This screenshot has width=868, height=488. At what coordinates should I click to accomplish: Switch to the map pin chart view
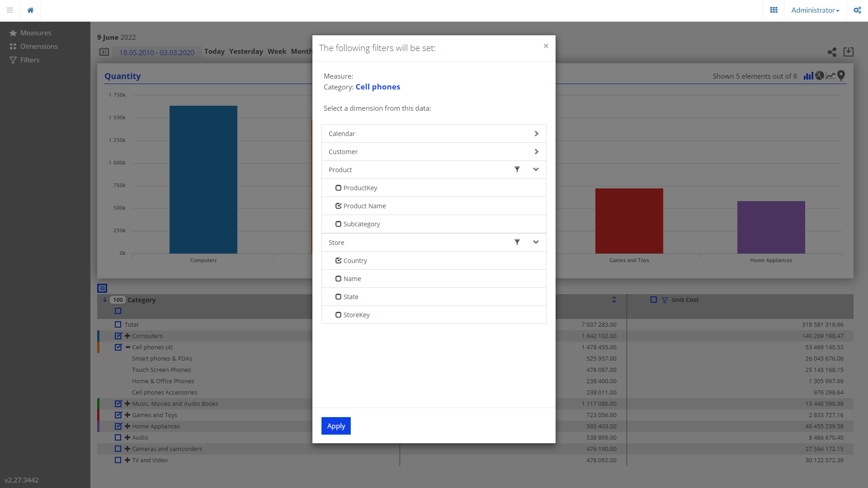point(841,75)
